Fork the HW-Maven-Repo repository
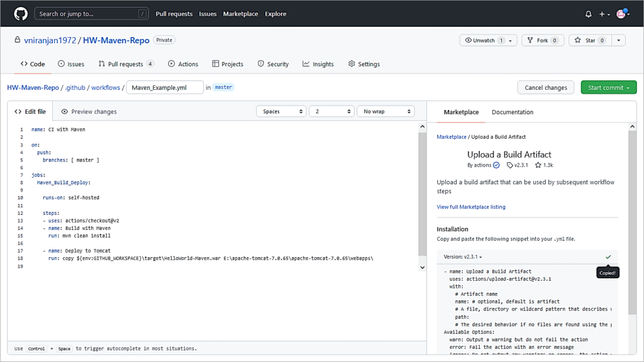This screenshot has height=362, width=644. coord(541,40)
